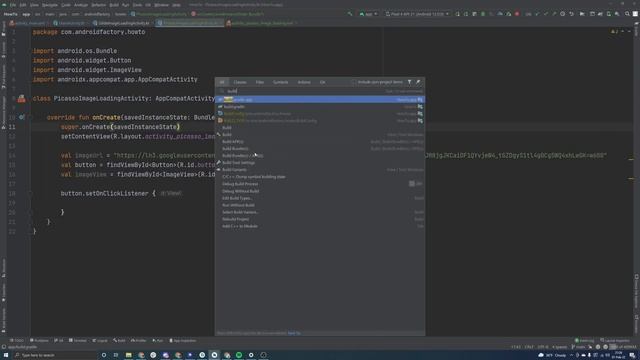Select C/C++ Dump symbol building state
The width and height of the screenshot is (640, 360).
pos(320,177)
